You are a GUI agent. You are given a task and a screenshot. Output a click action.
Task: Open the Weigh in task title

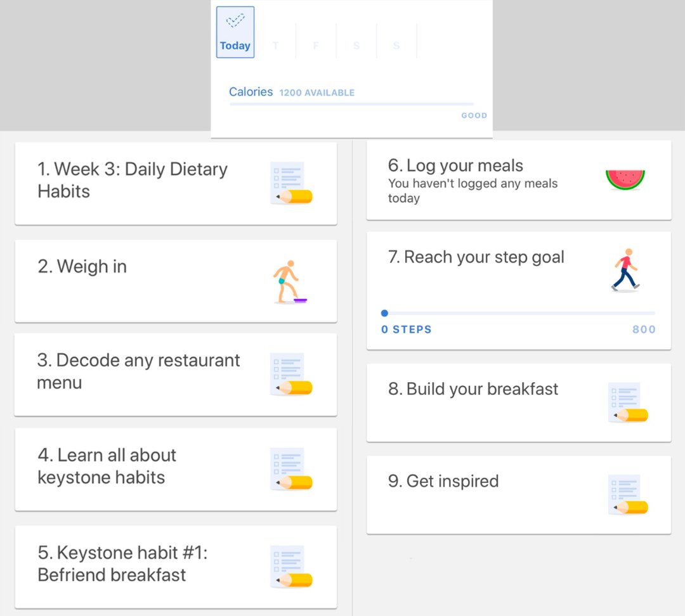pyautogui.click(x=82, y=267)
